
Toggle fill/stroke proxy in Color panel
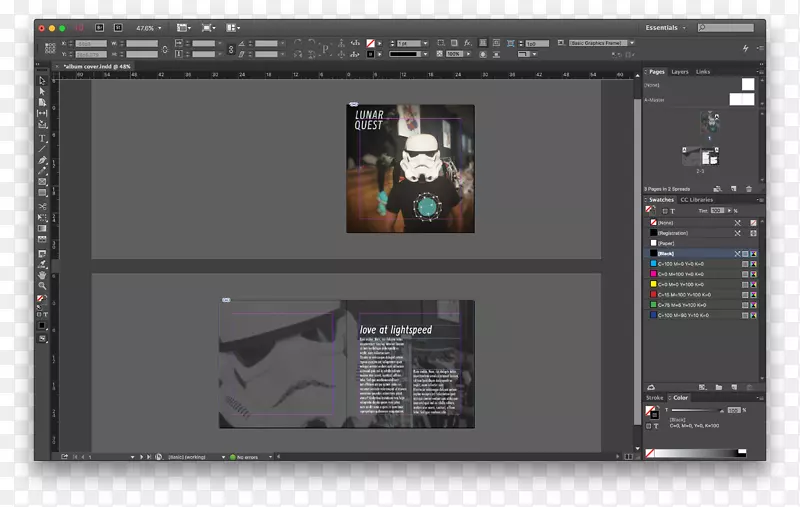point(652,412)
